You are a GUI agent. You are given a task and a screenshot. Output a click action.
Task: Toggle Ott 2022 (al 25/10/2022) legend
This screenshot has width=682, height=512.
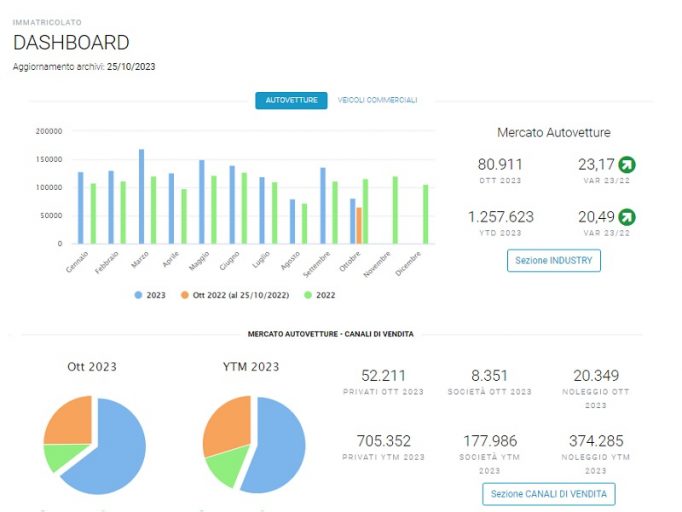click(235, 295)
